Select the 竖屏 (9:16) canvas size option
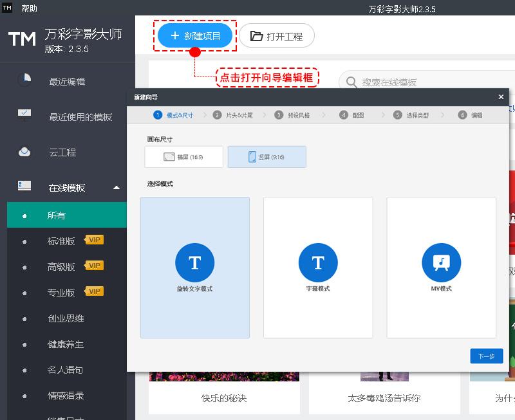The height and width of the screenshot is (420, 515). pyautogui.click(x=267, y=156)
